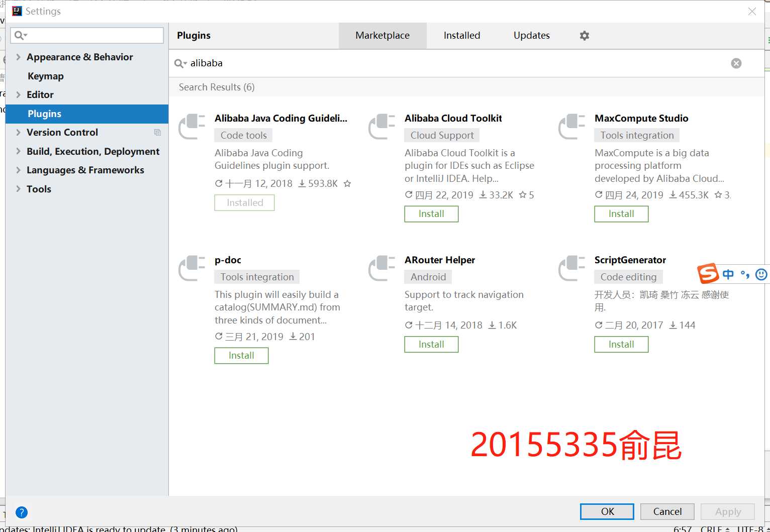Switch to the Updates tab
The width and height of the screenshot is (770, 532).
532,36
